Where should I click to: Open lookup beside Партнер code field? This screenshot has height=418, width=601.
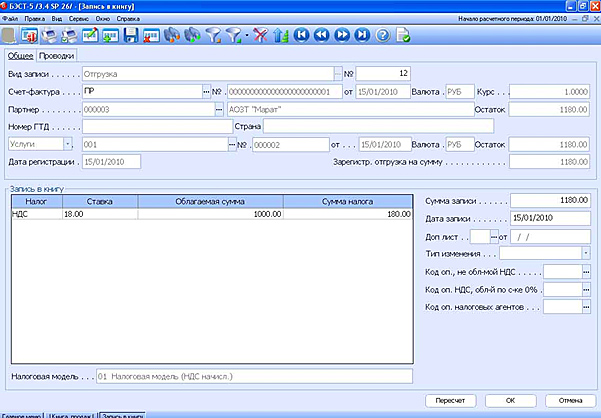[x=220, y=109]
